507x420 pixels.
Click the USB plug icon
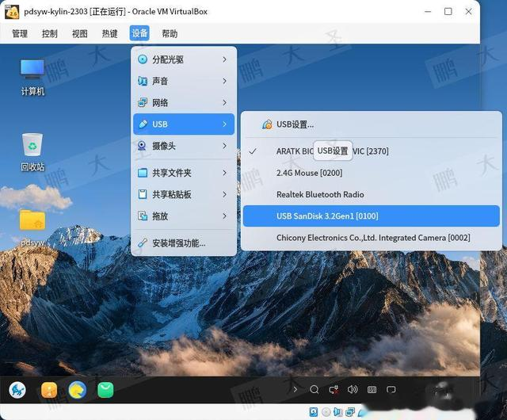point(143,124)
